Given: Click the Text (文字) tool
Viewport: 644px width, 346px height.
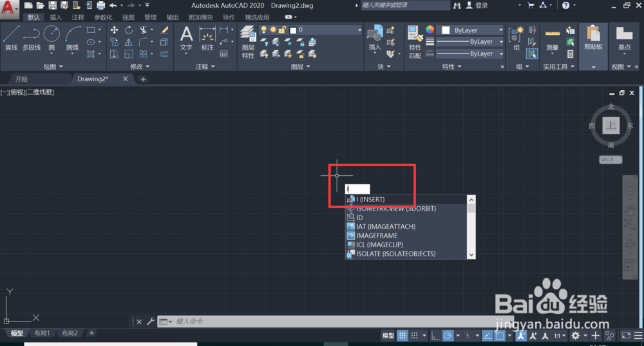Looking at the screenshot, I should click(186, 38).
